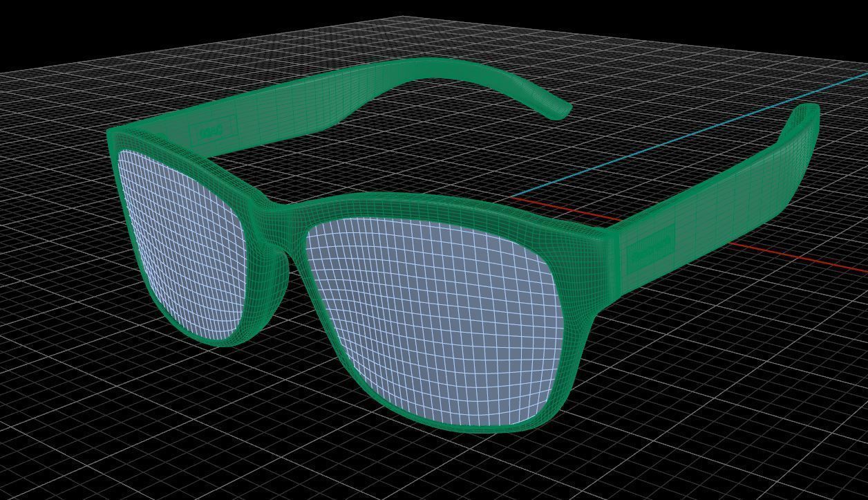Select the smaller far lens mesh
The width and height of the screenshot is (868, 500).
coord(183,246)
